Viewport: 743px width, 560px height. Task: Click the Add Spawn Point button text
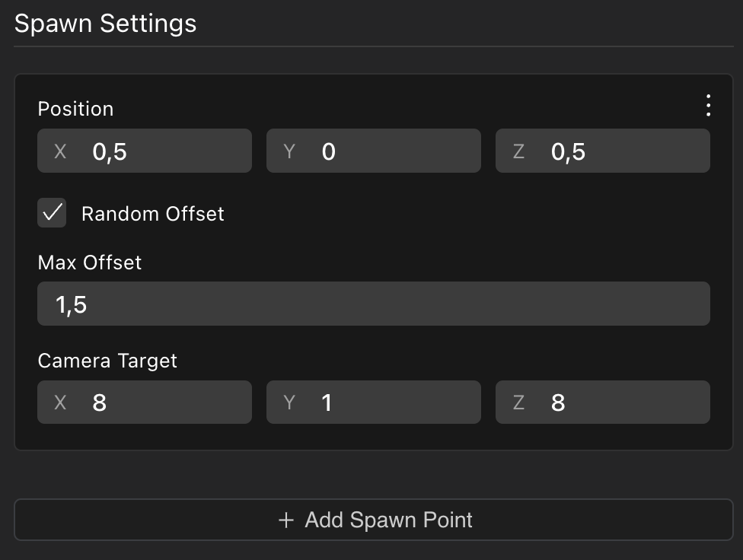(x=388, y=520)
